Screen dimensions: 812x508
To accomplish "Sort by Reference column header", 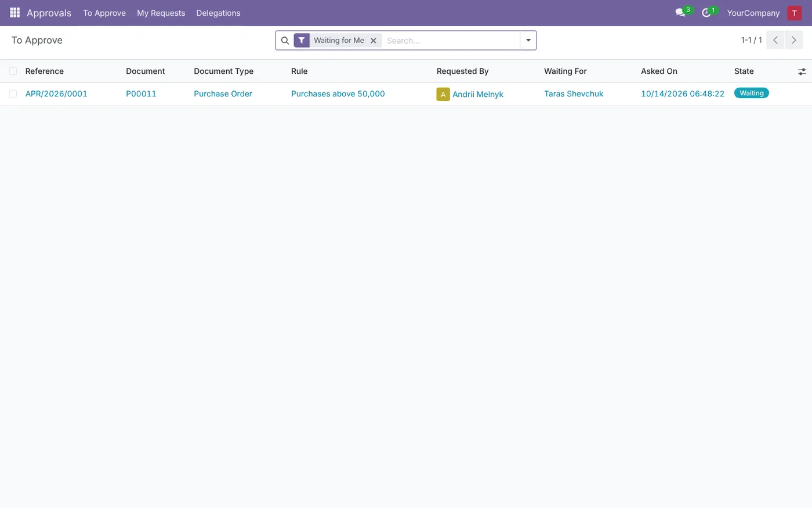I will click(x=45, y=71).
